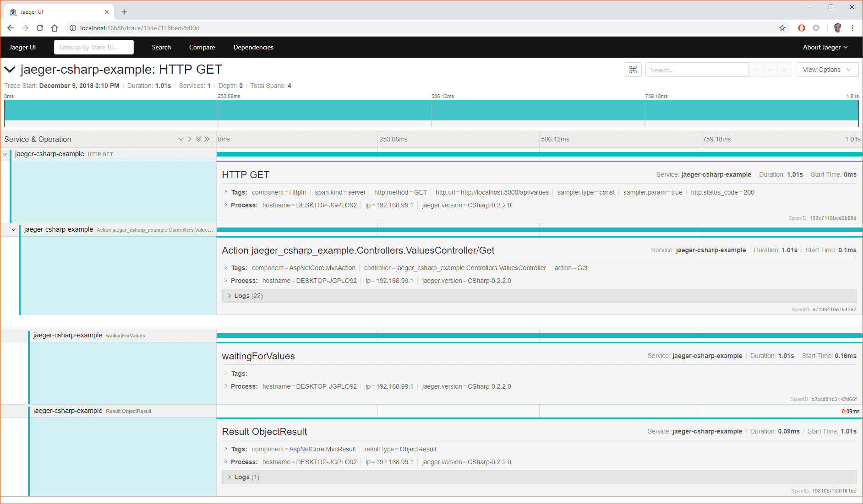Expand one level of spans
This screenshot has height=504, width=863.
tap(181, 139)
